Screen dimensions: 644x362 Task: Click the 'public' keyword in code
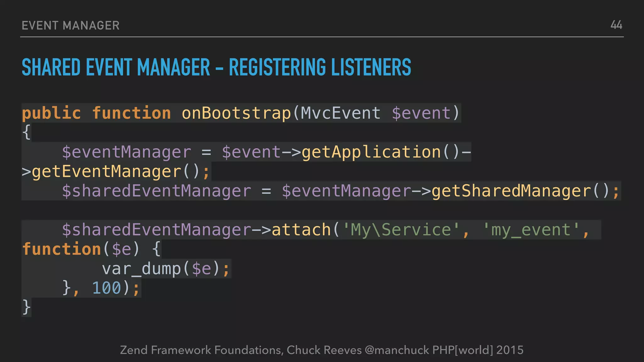[x=52, y=113]
